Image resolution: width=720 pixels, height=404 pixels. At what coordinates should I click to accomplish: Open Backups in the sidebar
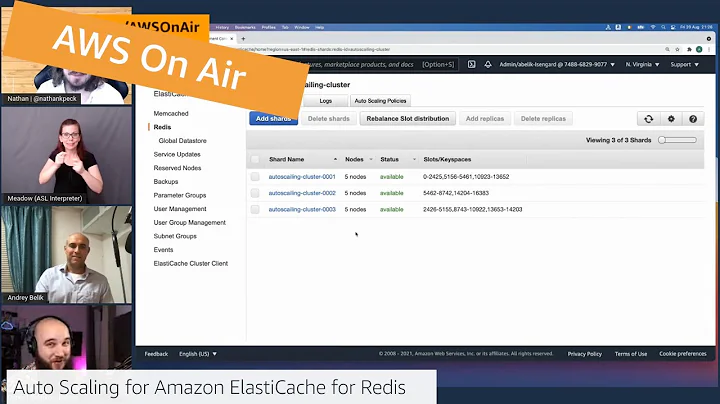pos(166,182)
